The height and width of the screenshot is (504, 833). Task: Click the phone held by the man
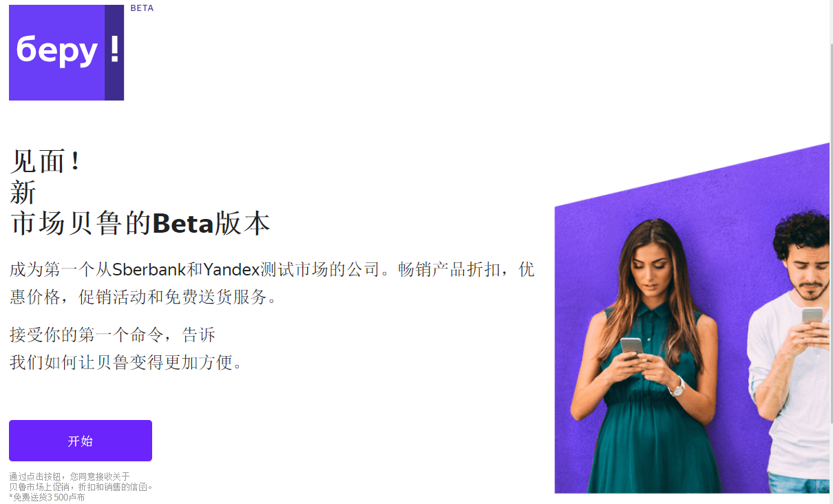point(812,315)
